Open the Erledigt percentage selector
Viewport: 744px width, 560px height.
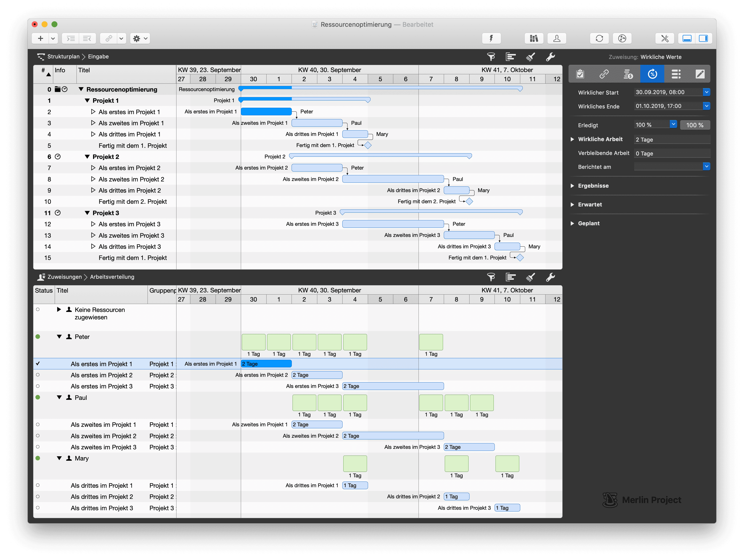pos(673,124)
